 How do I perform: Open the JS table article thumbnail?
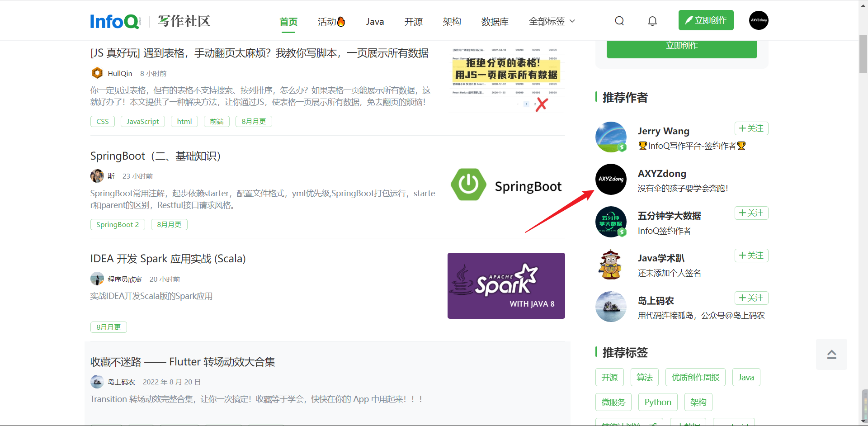click(x=506, y=80)
